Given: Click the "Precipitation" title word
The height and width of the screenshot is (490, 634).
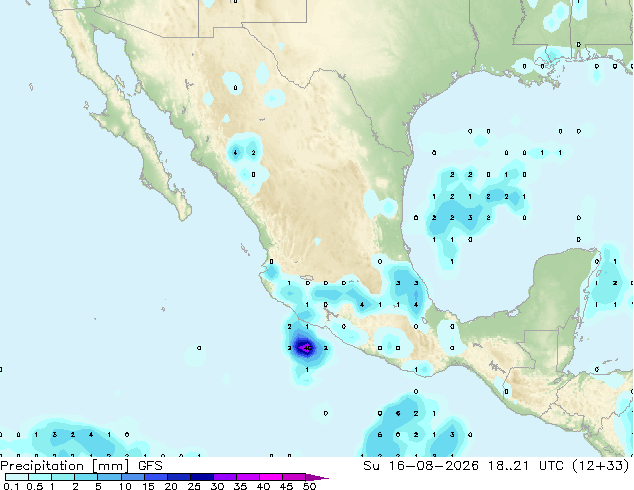Looking at the screenshot, I should click(x=42, y=466).
